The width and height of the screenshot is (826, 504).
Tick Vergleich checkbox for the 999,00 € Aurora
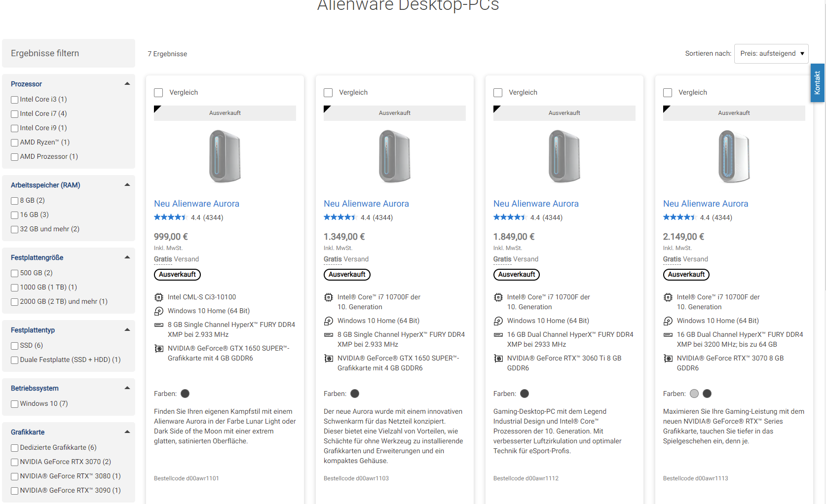158,93
